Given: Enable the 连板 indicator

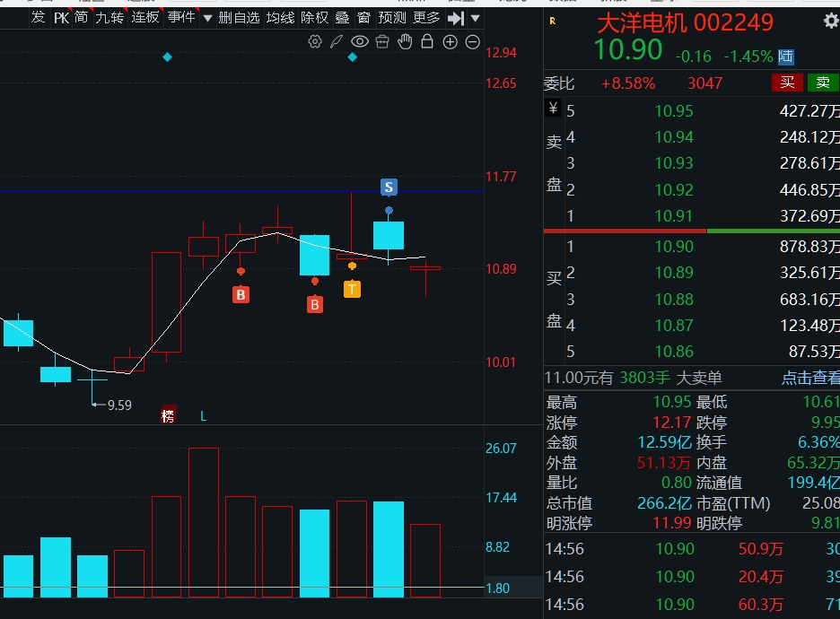Looking at the screenshot, I should click(x=145, y=18).
